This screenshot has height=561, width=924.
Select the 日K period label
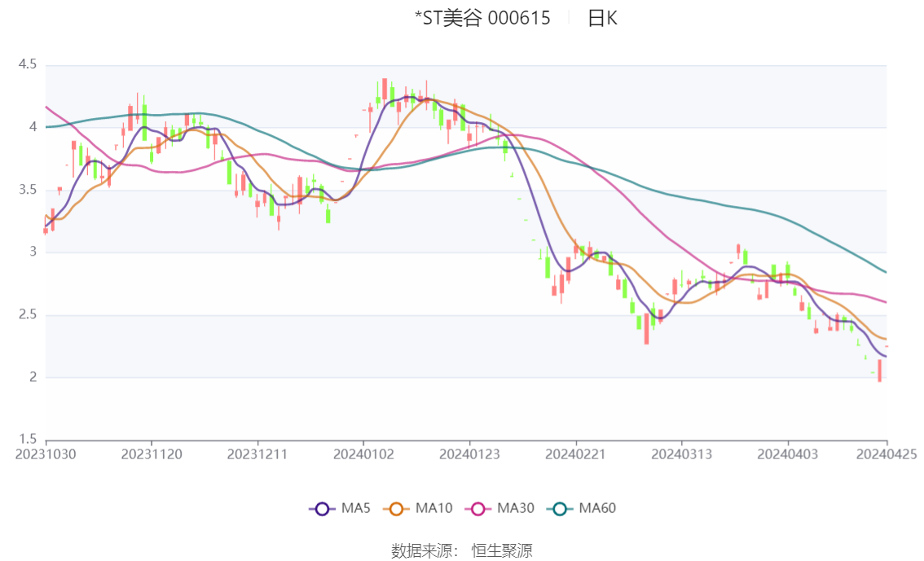(602, 18)
